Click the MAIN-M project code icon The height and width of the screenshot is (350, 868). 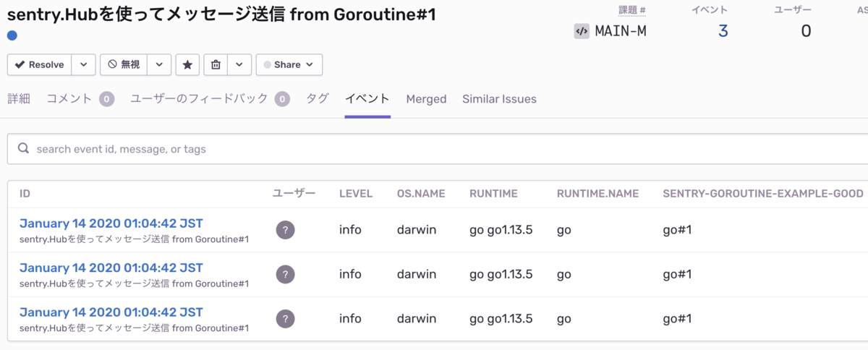click(x=582, y=31)
